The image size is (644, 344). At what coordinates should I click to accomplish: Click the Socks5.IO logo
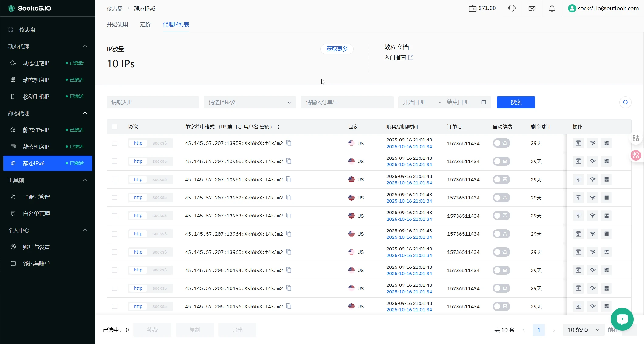click(x=29, y=8)
